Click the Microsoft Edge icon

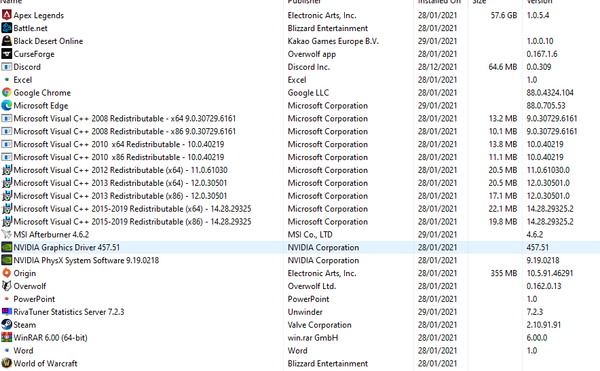click(x=7, y=106)
